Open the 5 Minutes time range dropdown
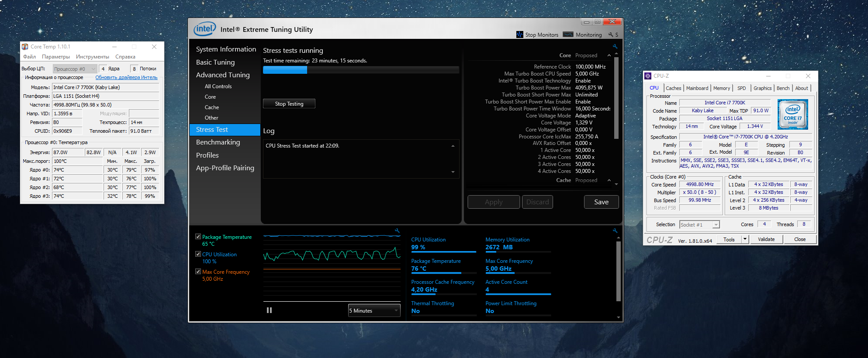 (374, 310)
